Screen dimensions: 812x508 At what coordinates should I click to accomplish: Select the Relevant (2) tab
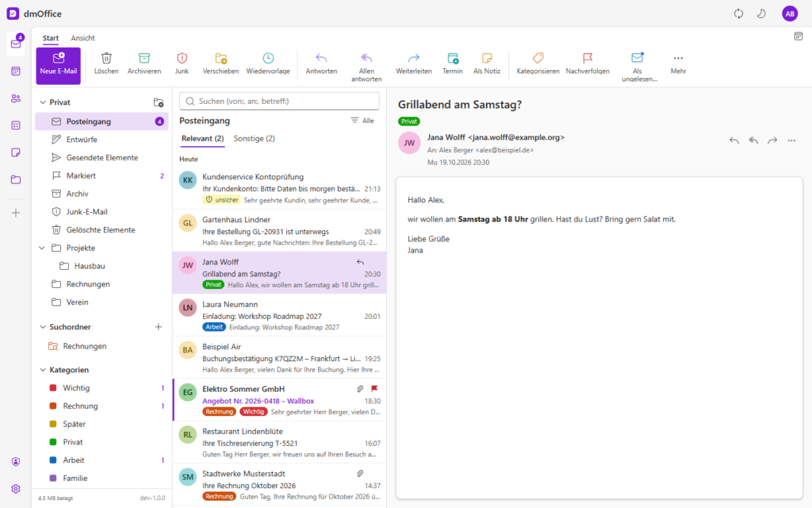202,139
